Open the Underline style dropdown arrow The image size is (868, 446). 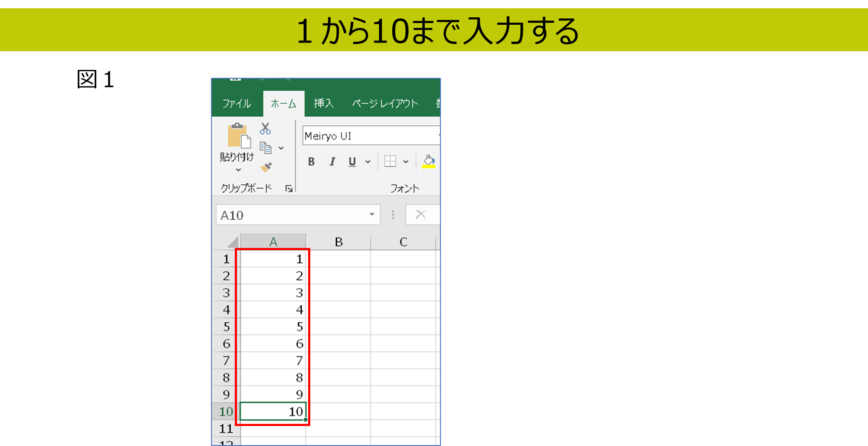coord(368,162)
